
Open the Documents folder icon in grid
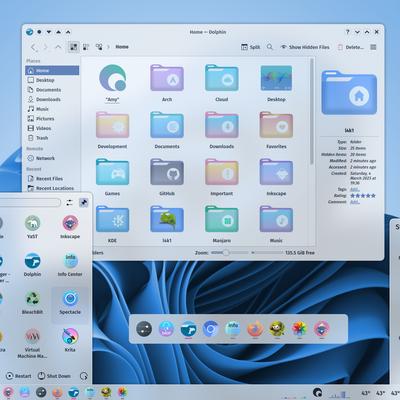(167, 125)
